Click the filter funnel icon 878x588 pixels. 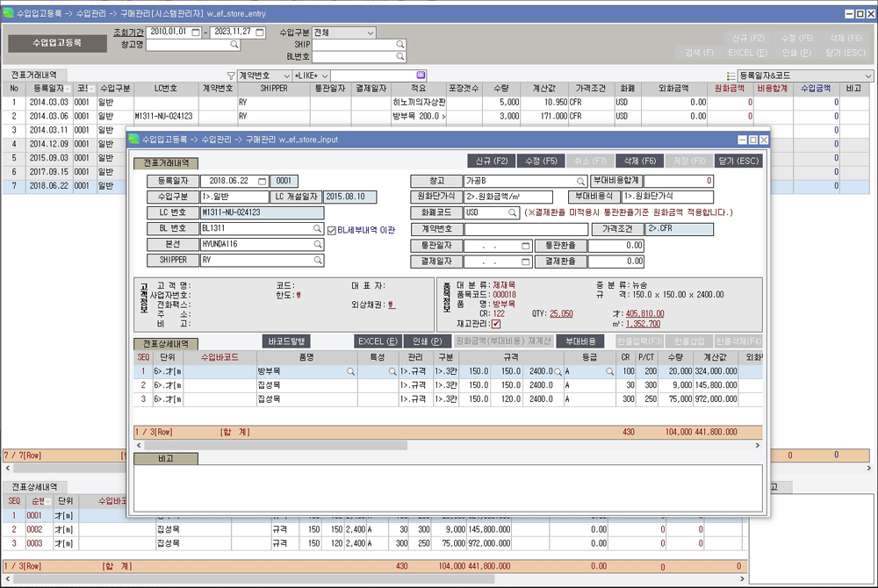[231, 75]
